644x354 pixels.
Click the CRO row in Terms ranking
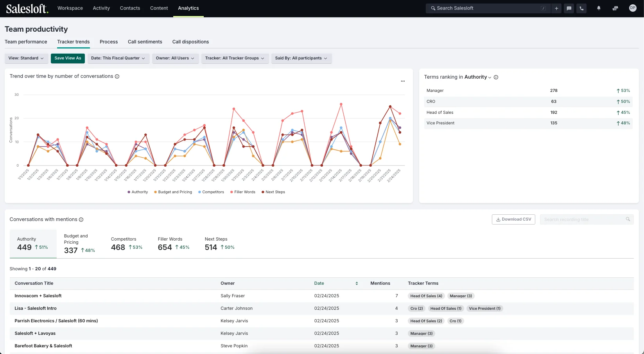528,102
